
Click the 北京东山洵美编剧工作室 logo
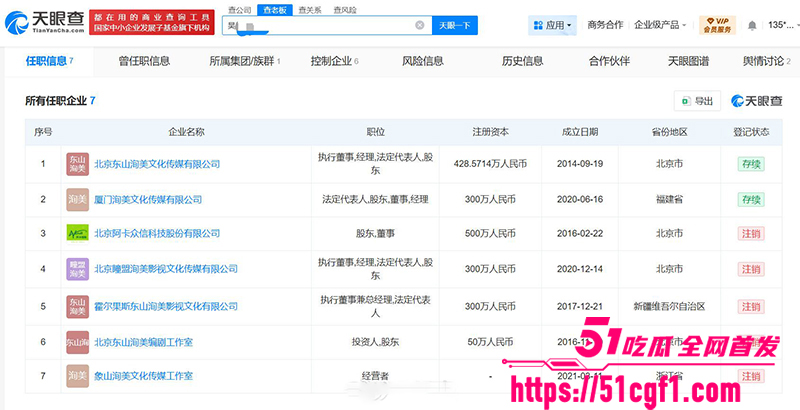coord(78,342)
